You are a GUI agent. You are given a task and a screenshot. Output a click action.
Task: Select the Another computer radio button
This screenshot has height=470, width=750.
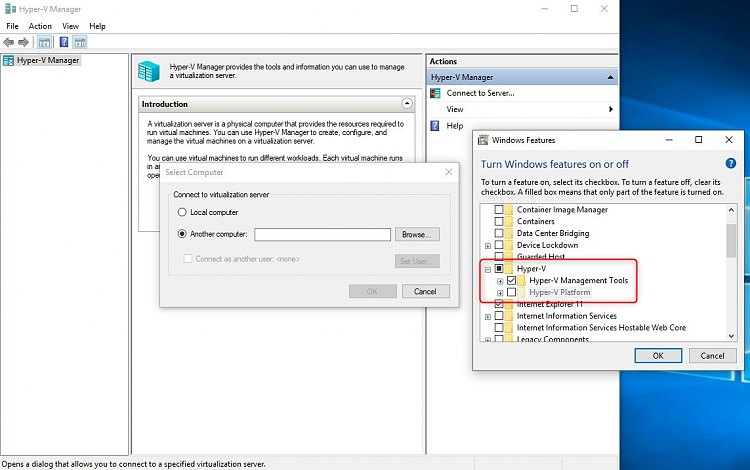(182, 234)
